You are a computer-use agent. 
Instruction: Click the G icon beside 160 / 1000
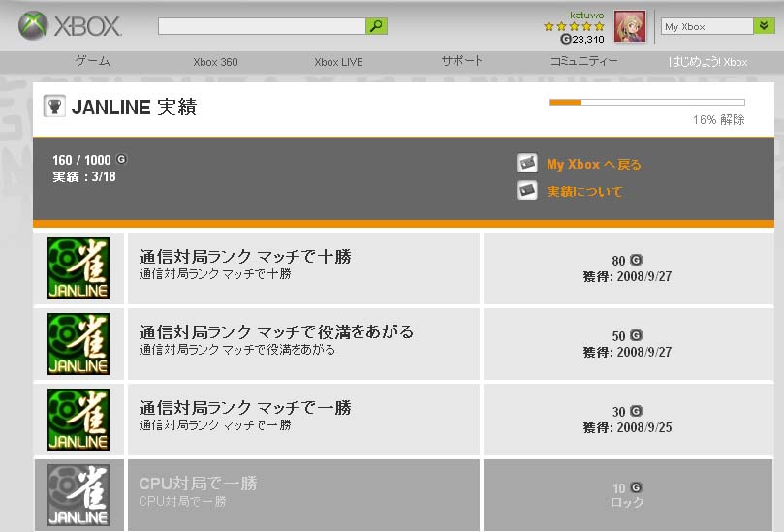pos(121,159)
